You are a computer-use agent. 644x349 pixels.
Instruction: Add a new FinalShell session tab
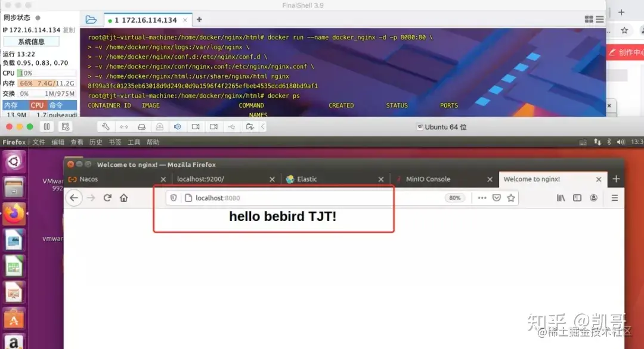(x=199, y=20)
